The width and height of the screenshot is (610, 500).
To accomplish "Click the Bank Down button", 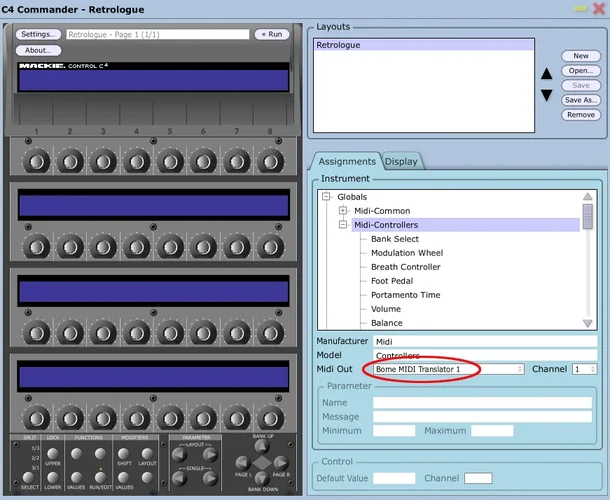I will (x=262, y=479).
